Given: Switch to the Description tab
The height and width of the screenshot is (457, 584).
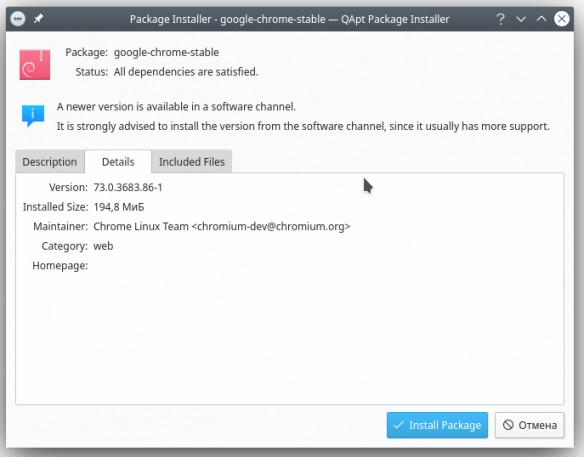Looking at the screenshot, I should (x=50, y=162).
